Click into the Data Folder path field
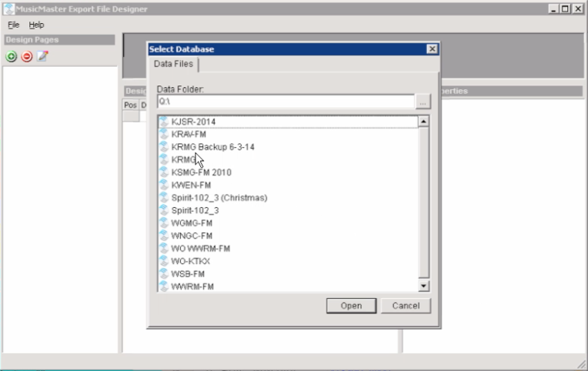Viewport: 588px width, 371px height. point(285,102)
